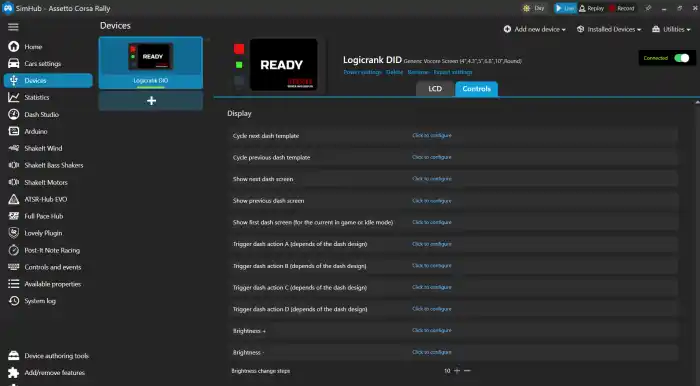Image resolution: width=700 pixels, height=386 pixels.
Task: Select the Devices sidebar entry
Action: (48, 80)
